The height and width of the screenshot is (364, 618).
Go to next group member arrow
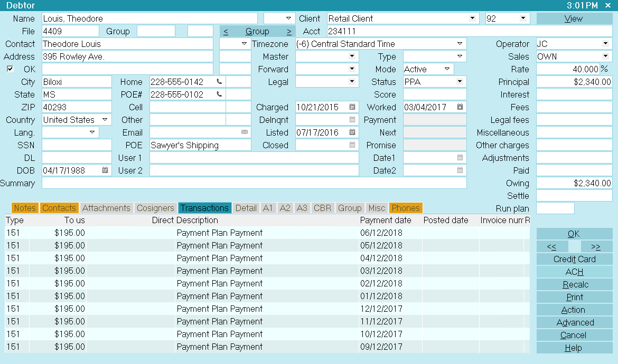pos(289,32)
